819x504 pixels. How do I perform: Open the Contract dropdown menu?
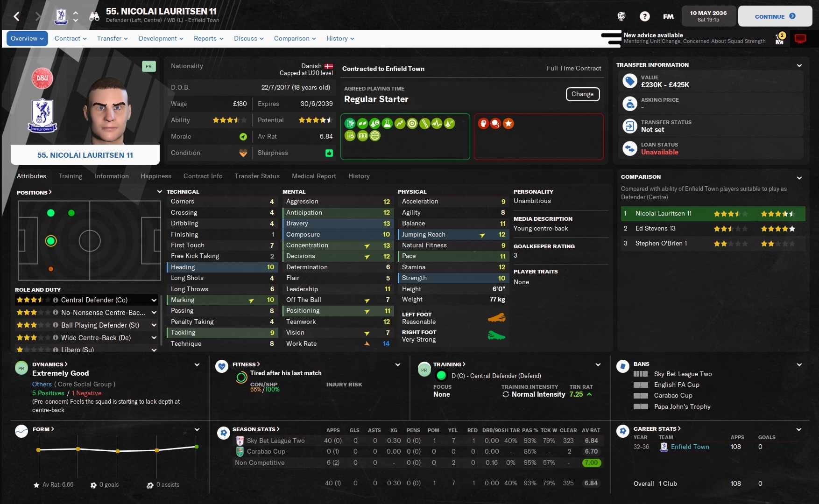click(x=71, y=39)
